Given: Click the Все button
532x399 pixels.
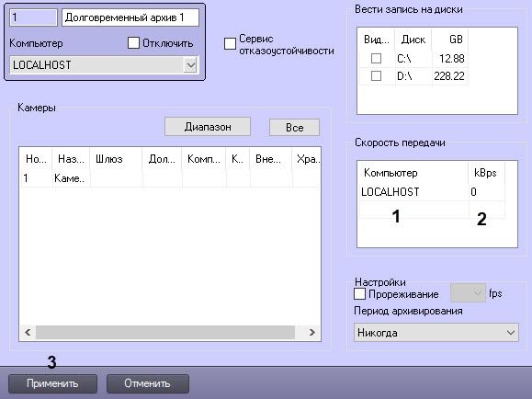Looking at the screenshot, I should click(x=294, y=128).
